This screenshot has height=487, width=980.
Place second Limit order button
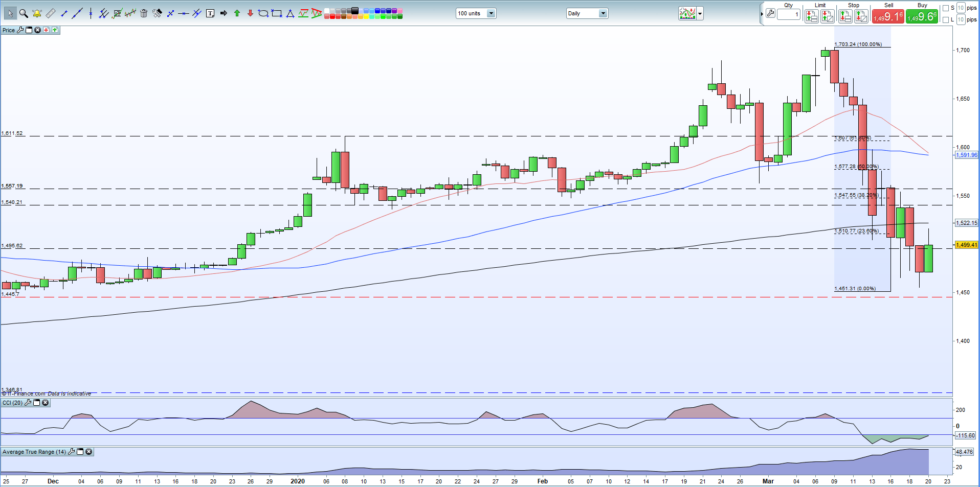[827, 16]
